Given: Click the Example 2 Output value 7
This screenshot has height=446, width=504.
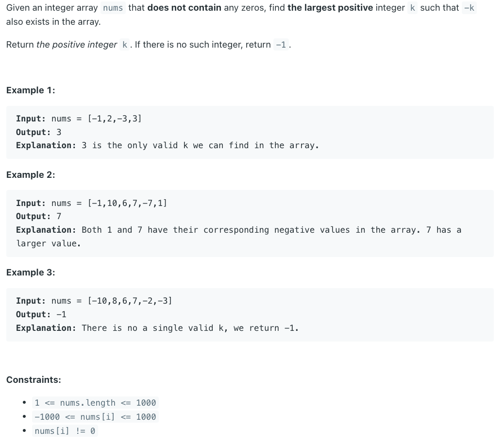Looking at the screenshot, I should pyautogui.click(x=59, y=216).
